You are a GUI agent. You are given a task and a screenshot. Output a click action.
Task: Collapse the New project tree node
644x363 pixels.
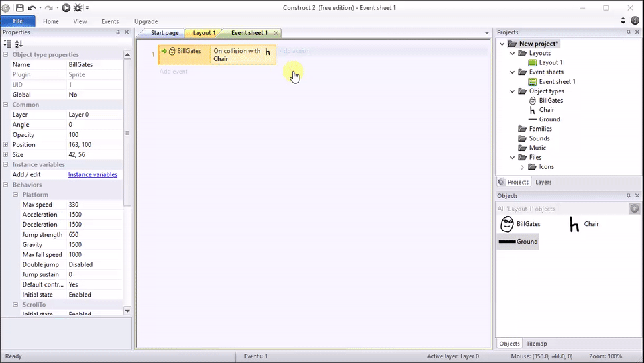point(502,44)
